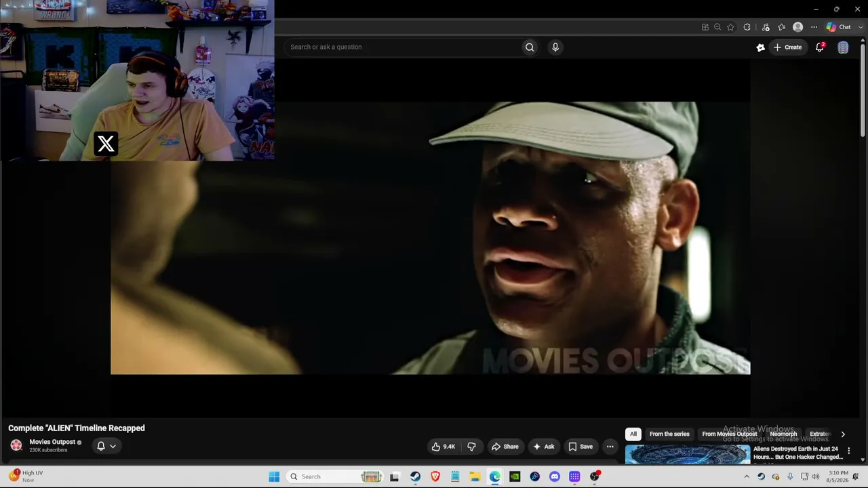868x488 pixels.
Task: Open Steam from the taskbar
Action: pyautogui.click(x=415, y=476)
